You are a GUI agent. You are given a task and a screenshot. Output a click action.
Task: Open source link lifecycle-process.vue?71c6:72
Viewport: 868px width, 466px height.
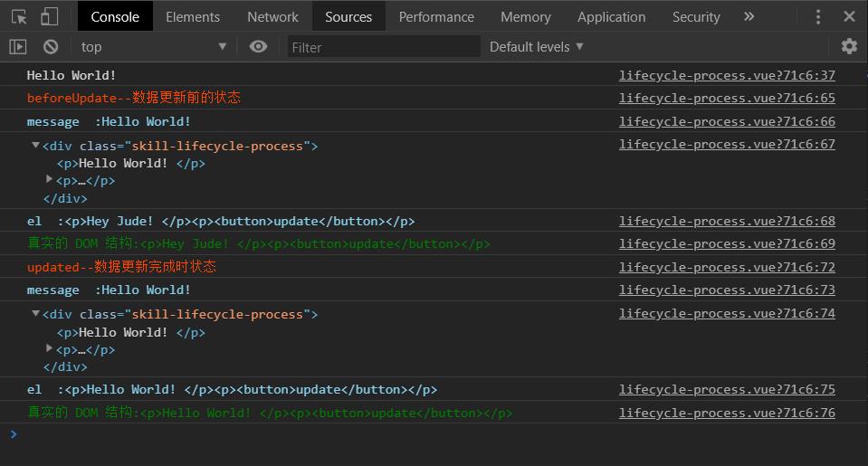pos(727,267)
